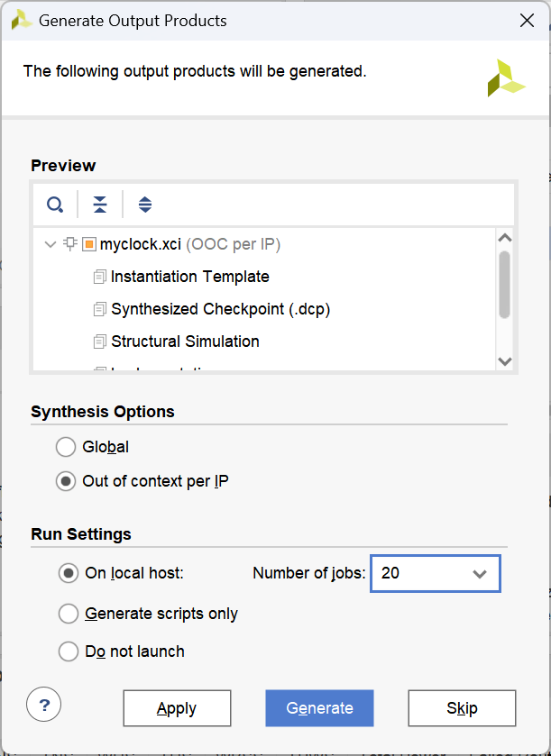Click the Collapse All icon in Preview
Screen dimensions: 551x756
(x=100, y=205)
